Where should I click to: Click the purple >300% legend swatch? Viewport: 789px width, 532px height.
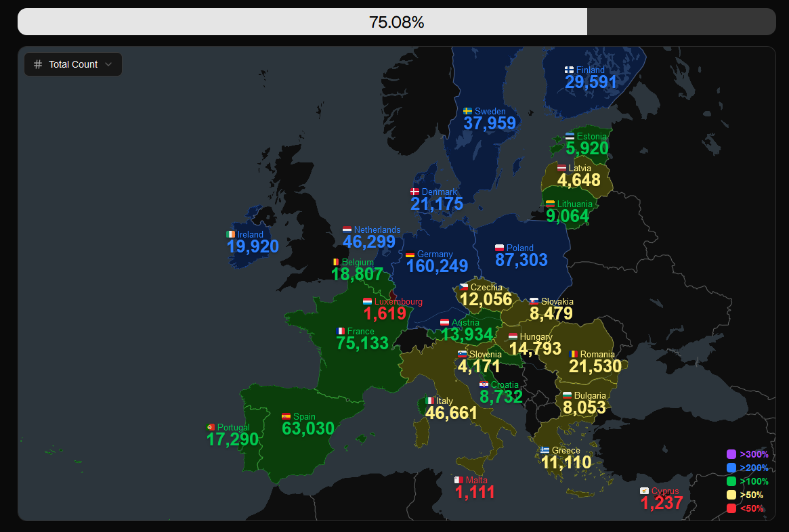tap(731, 454)
